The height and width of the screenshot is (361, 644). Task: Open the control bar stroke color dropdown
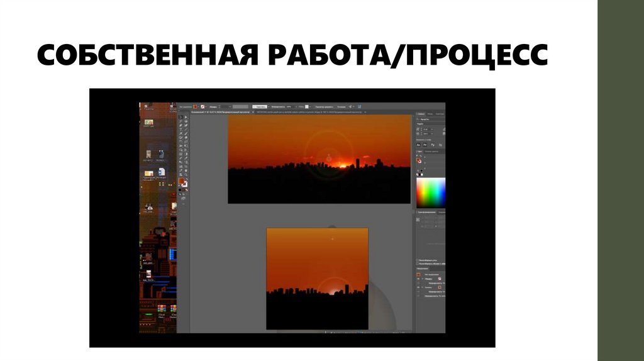206,107
